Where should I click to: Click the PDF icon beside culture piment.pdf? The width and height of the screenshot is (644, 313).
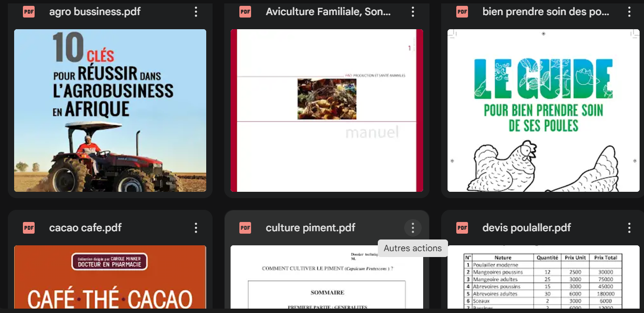(x=245, y=227)
